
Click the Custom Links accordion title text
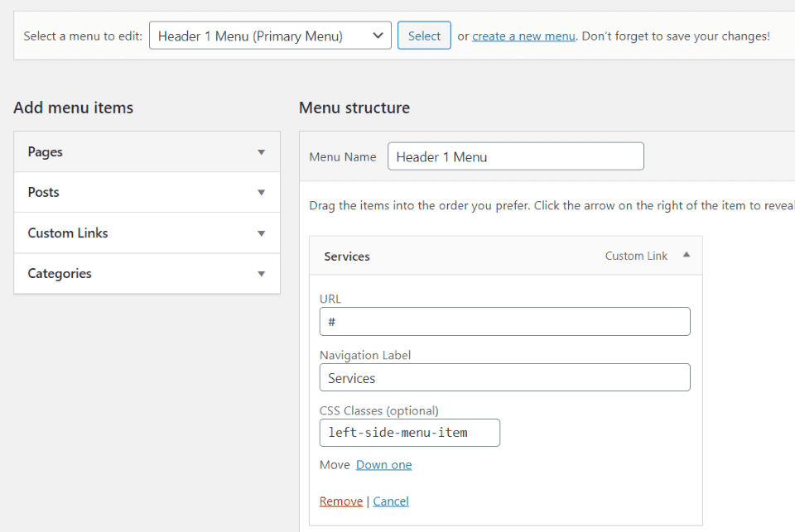pyautogui.click(x=68, y=233)
